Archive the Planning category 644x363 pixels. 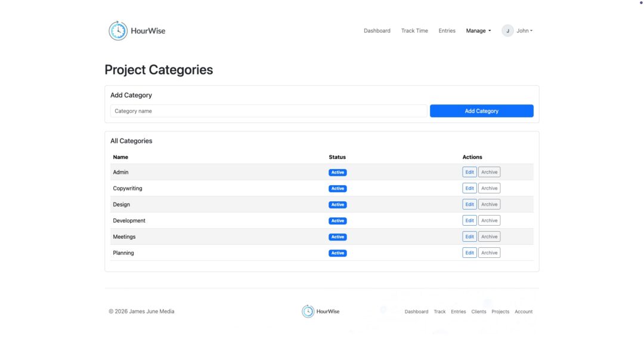(489, 253)
